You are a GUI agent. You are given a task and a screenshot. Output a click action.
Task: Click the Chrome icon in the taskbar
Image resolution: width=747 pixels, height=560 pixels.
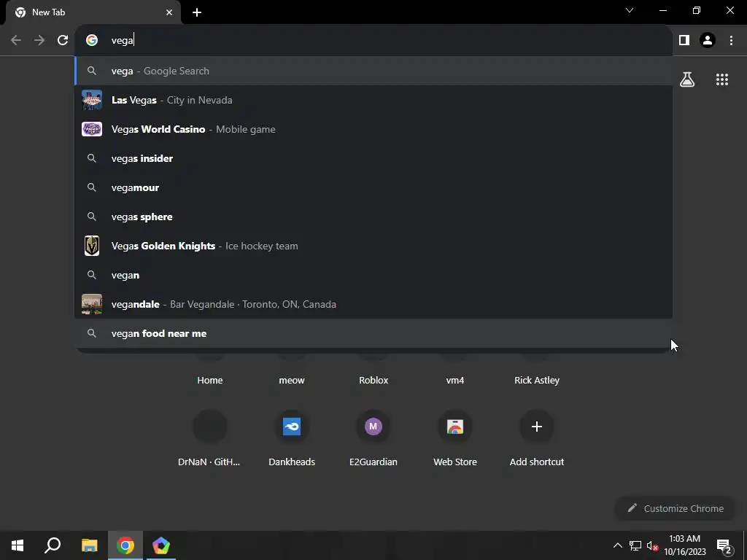click(125, 545)
